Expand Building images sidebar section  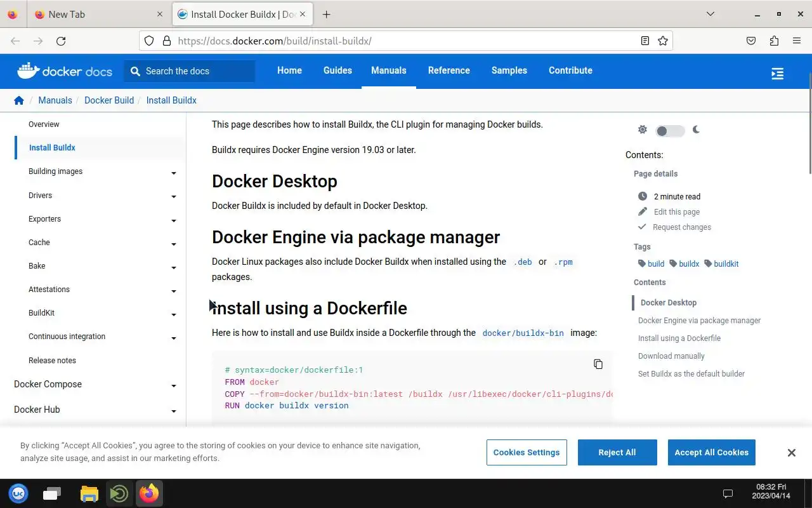pyautogui.click(x=173, y=173)
